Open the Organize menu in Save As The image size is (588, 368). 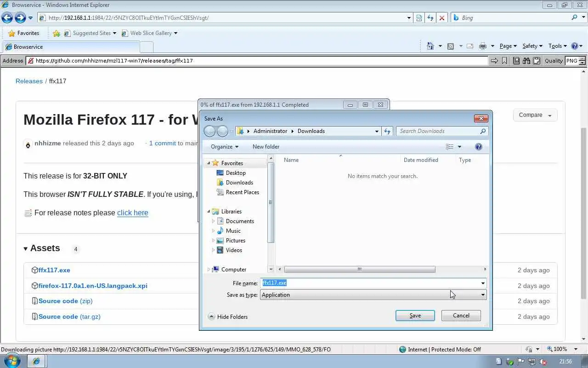(225, 147)
